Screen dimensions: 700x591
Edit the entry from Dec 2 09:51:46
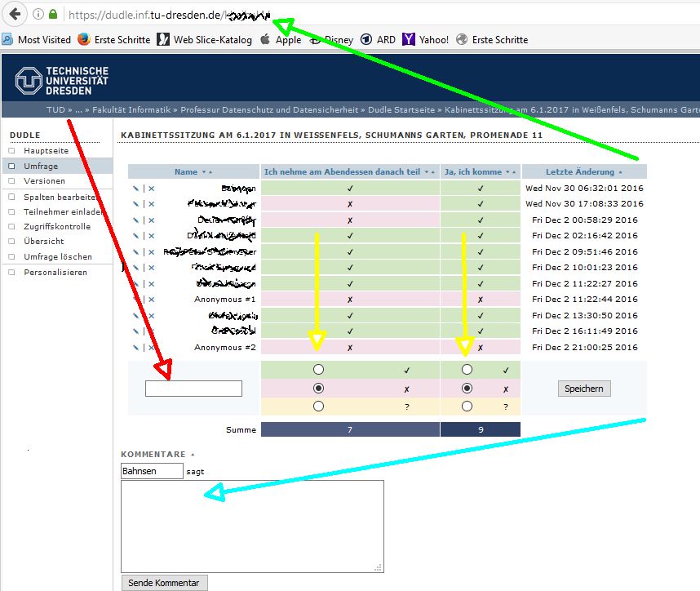(135, 252)
